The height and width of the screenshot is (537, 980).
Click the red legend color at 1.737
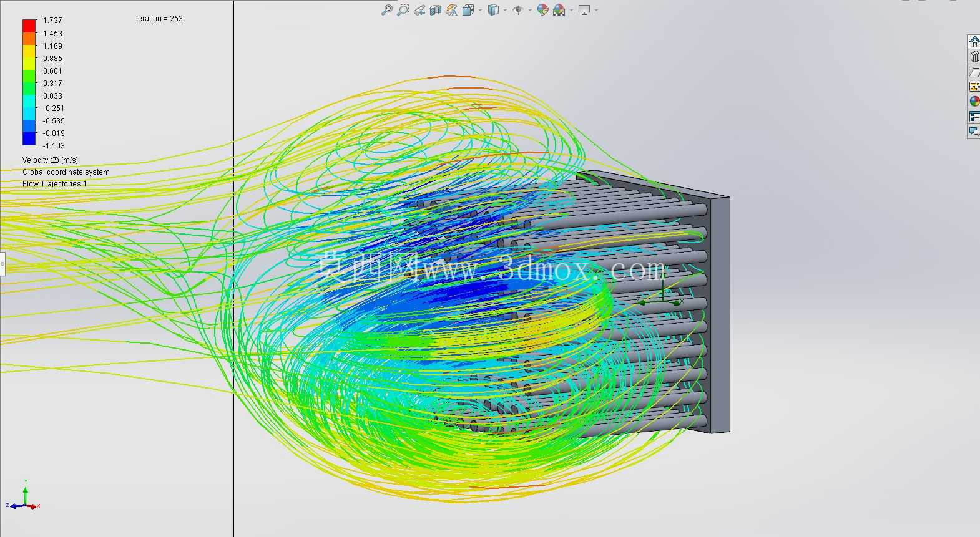pyautogui.click(x=29, y=26)
